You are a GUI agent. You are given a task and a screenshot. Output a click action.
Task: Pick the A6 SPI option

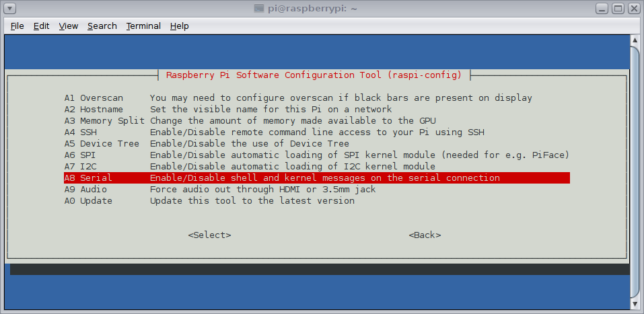click(317, 155)
